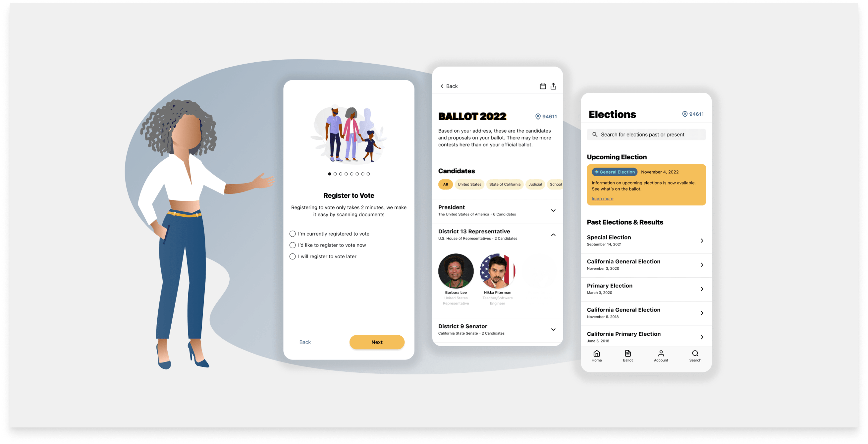Click 'learn more' link in General Election banner
This screenshot has width=868, height=444.
(602, 198)
